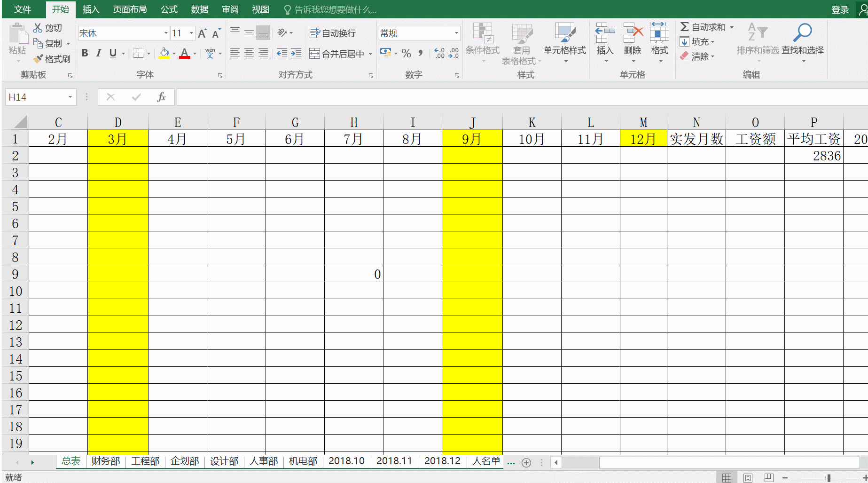868x483 pixels.
Task: Align text to bottom of cell
Action: tap(263, 32)
